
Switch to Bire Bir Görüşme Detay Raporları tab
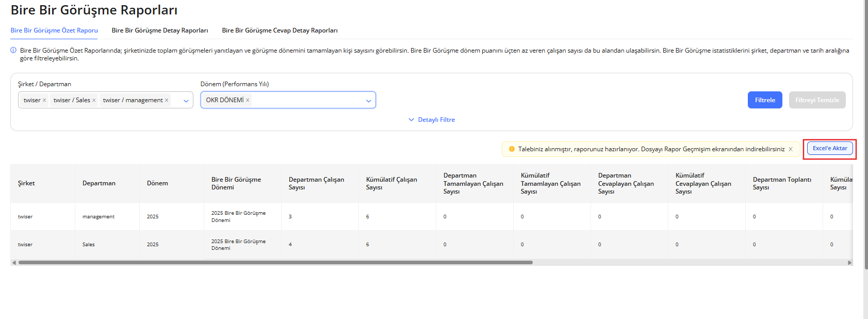pos(160,30)
